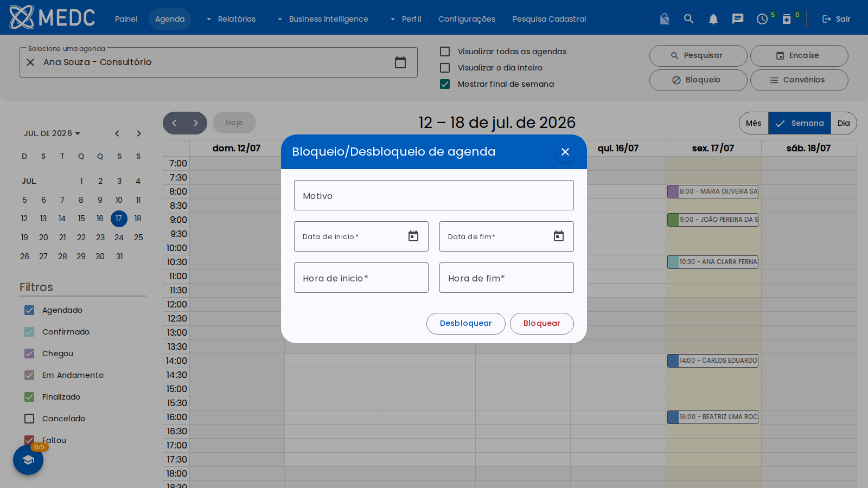Toggle Visualizar o dia inteiro checkbox
Viewport: 868px width, 488px height.
point(445,68)
